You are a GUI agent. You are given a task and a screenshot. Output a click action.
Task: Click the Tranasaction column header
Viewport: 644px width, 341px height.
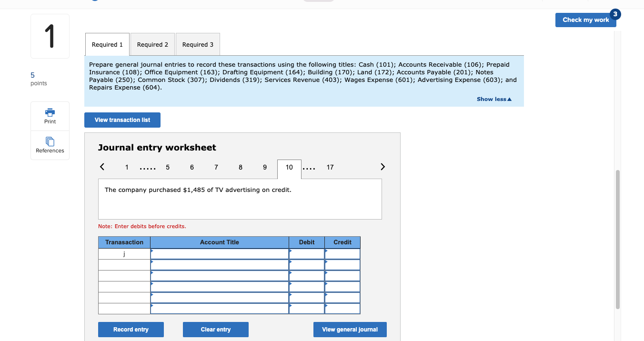[124, 242]
